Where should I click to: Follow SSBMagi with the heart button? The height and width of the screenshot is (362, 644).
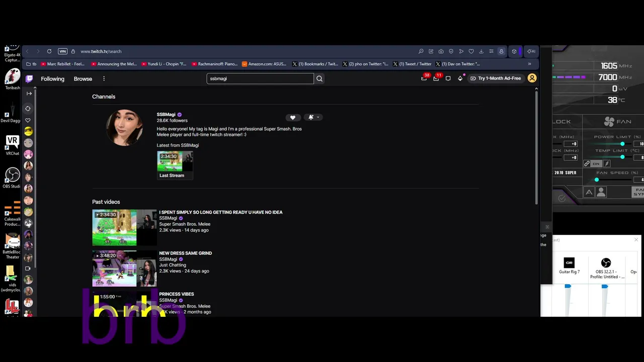tap(293, 117)
